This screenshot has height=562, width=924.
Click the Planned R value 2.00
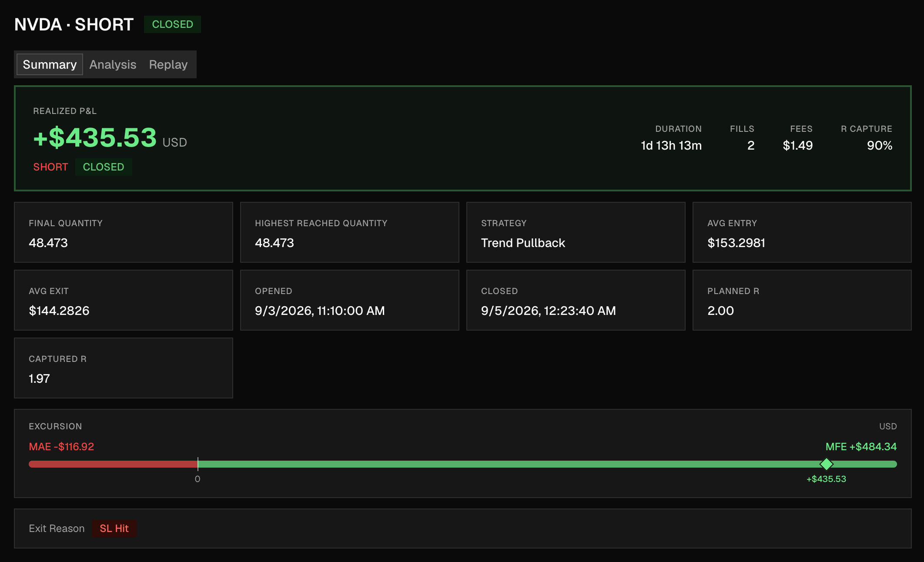720,311
